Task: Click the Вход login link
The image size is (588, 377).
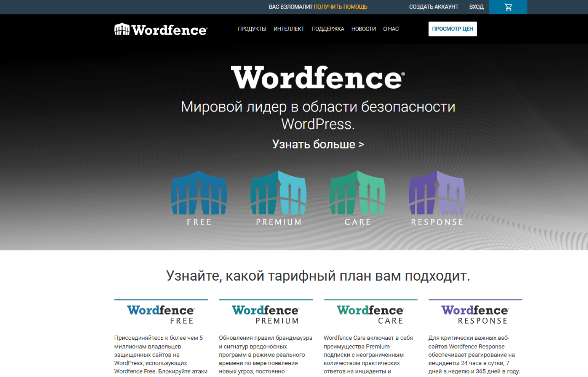Action: click(x=476, y=7)
